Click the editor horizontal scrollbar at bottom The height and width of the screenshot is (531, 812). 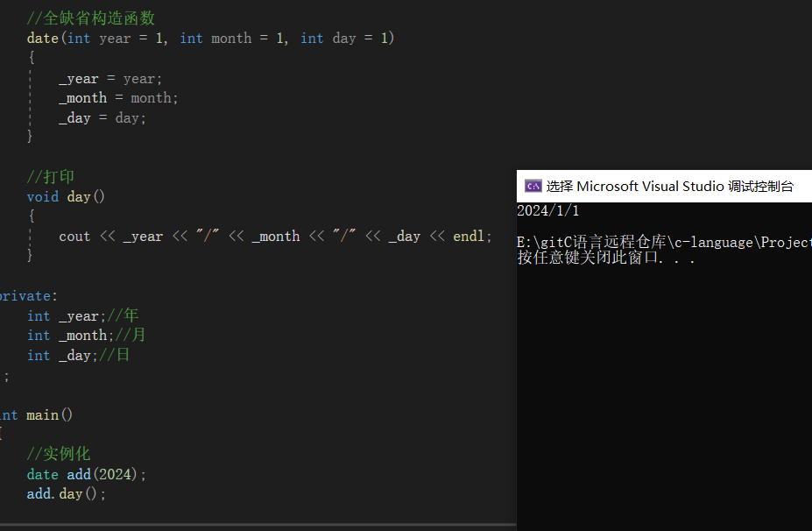pyautogui.click(x=258, y=525)
